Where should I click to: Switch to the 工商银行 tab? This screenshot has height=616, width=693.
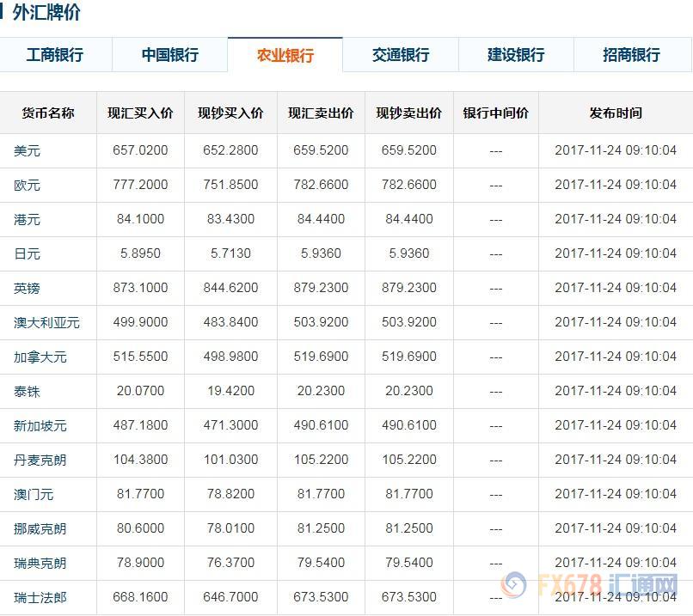pyautogui.click(x=55, y=55)
